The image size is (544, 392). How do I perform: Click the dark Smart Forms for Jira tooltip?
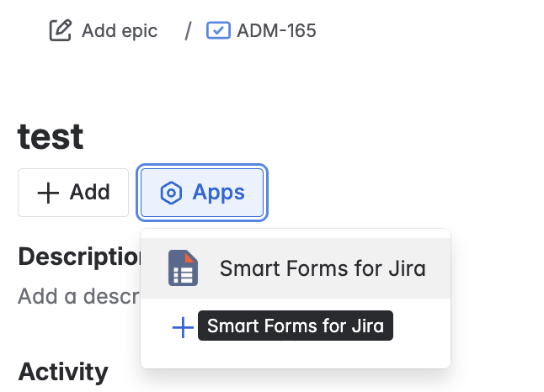296,326
